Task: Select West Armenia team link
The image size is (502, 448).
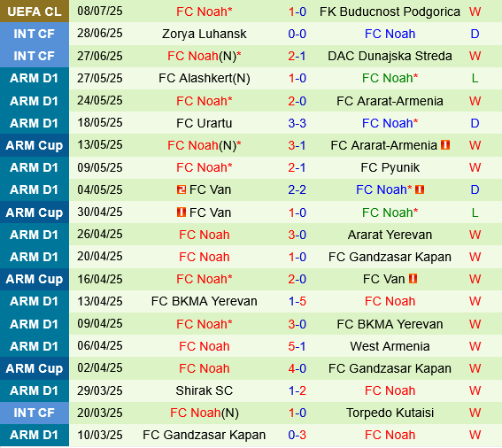Action: coord(390,346)
